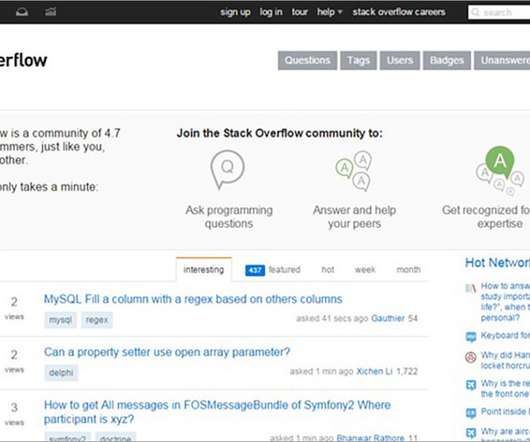Click site icon beside 'Why did Har' hot question
The image size is (530, 442).
[x=471, y=357]
